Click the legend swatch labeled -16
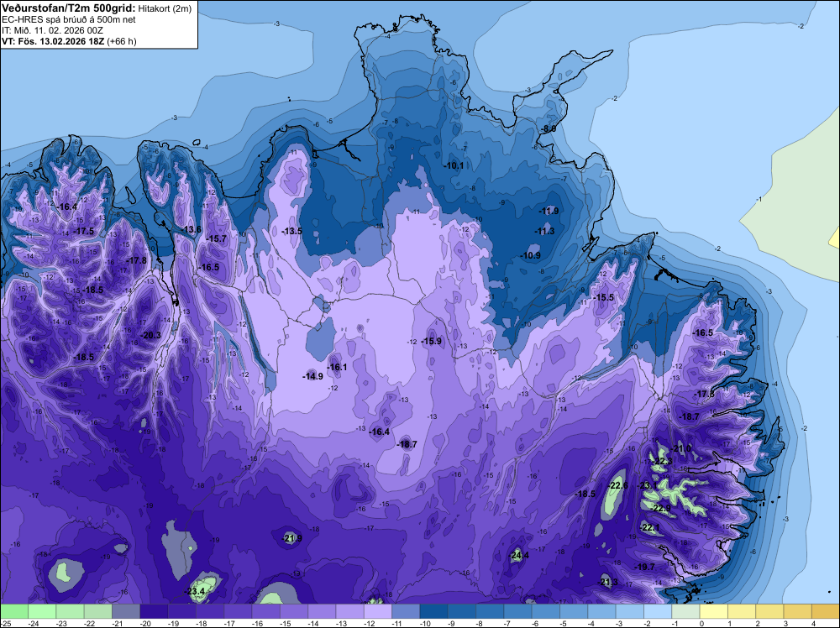The height and width of the screenshot is (628, 840). 265,611
